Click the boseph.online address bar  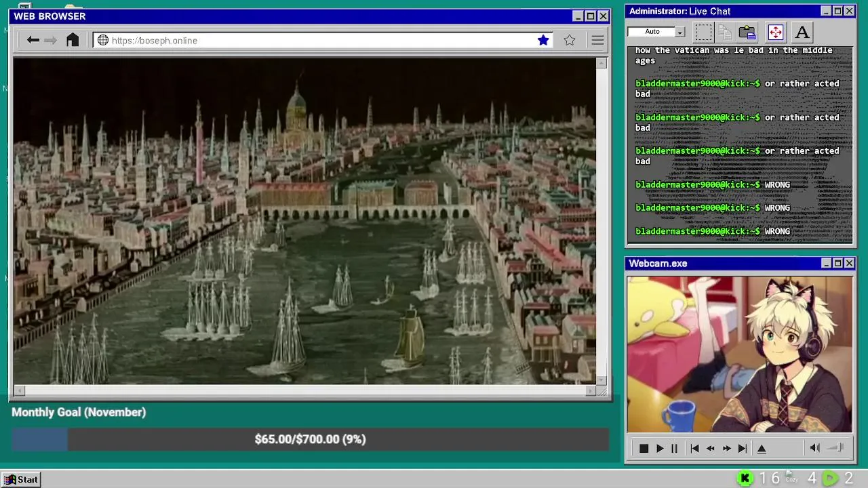click(x=322, y=40)
